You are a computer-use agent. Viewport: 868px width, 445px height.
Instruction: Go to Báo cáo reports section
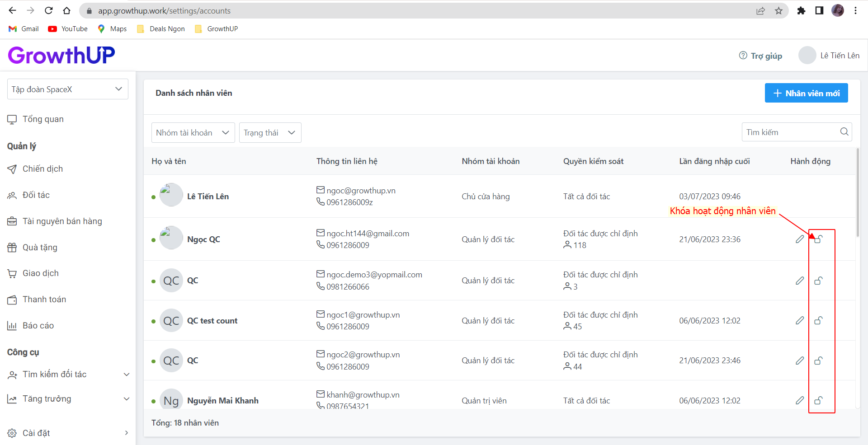coord(38,326)
